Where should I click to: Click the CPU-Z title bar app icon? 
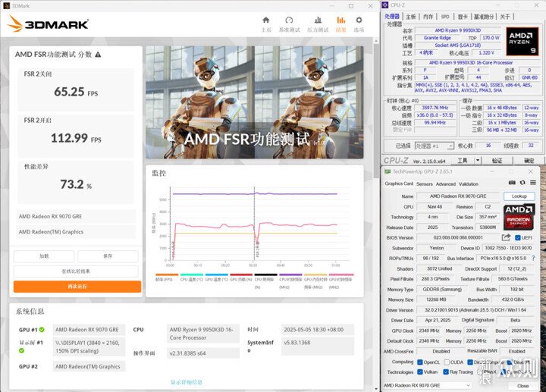pyautogui.click(x=385, y=5)
